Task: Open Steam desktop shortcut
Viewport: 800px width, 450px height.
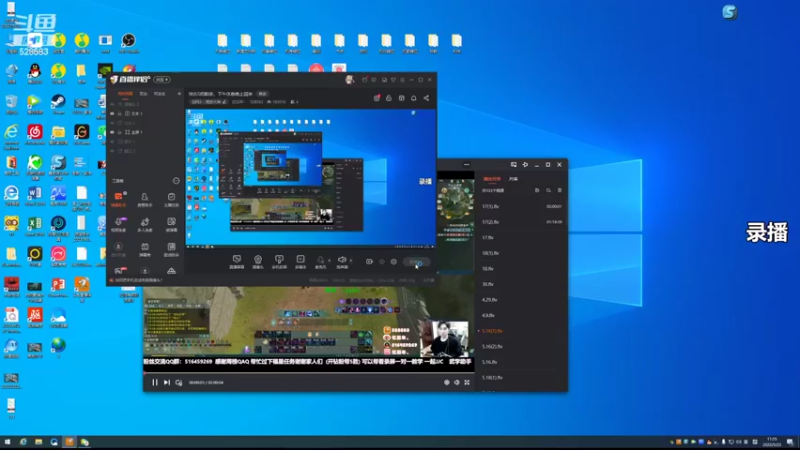Action: (58, 105)
